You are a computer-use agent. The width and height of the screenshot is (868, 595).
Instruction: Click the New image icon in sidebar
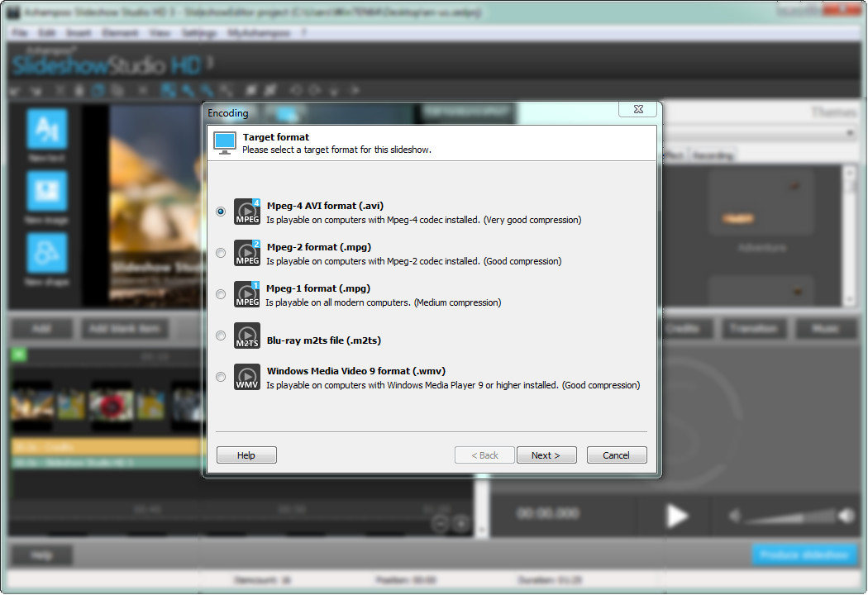point(47,192)
